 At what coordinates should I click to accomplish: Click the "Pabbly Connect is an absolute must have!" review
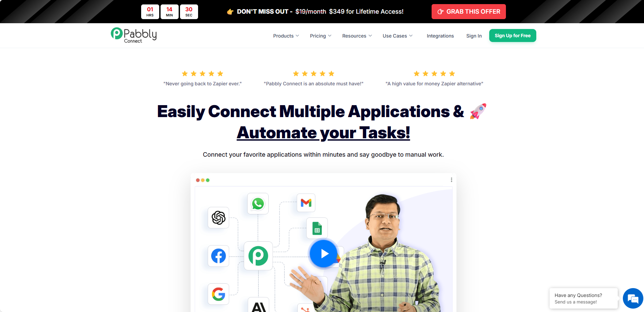[314, 84]
